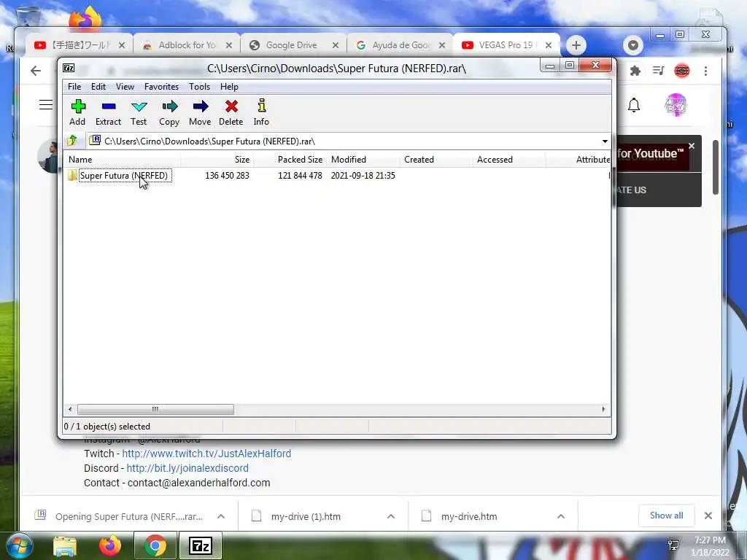Click the Add button in 7-Zip toolbar
The height and width of the screenshot is (560, 747).
point(77,113)
